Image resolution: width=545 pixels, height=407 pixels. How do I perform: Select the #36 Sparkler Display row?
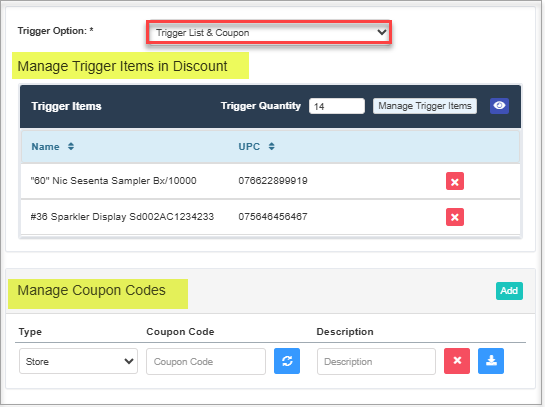[270, 217]
